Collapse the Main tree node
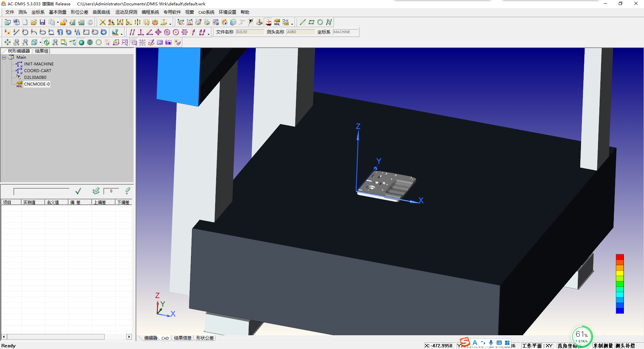The image size is (644, 349). click(3, 57)
